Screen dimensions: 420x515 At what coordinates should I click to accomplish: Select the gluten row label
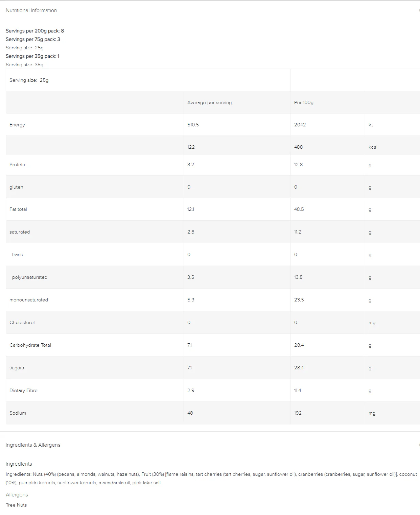click(16, 187)
